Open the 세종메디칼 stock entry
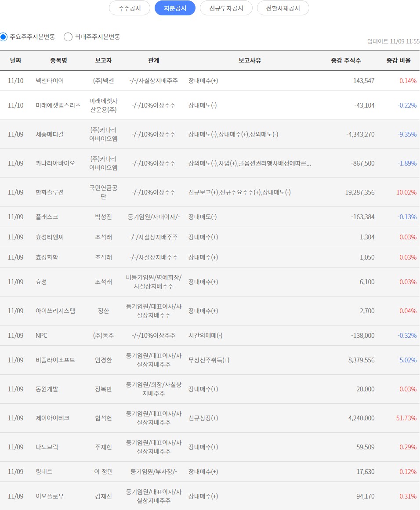 click(x=50, y=134)
